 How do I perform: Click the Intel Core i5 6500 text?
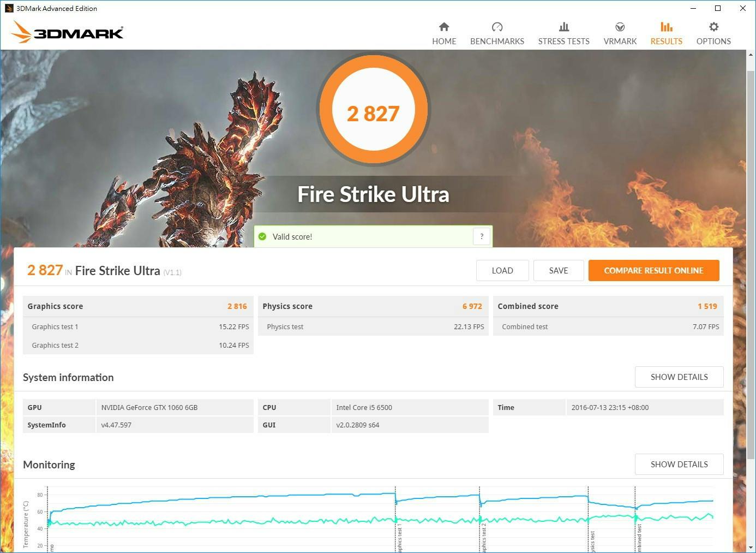364,407
